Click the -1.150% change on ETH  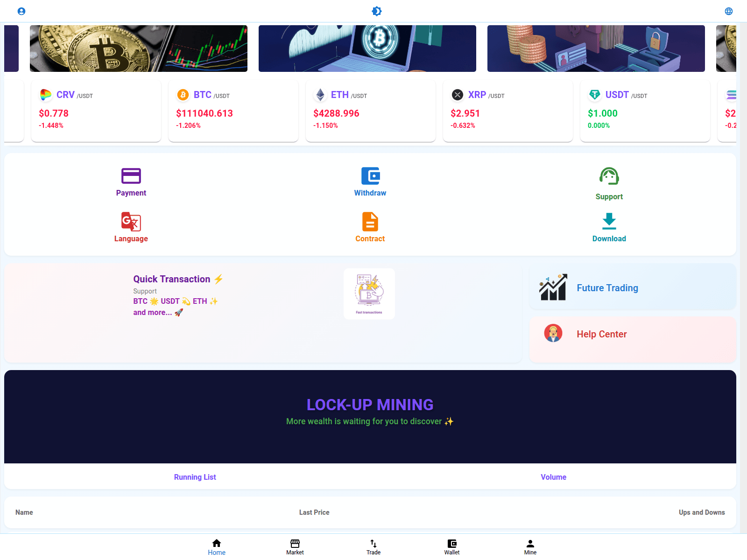[x=326, y=126]
